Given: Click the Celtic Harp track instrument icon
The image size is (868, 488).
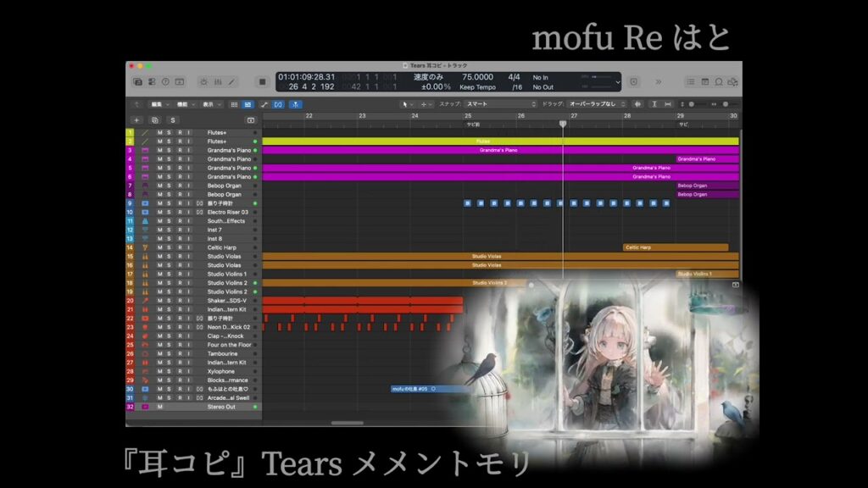Looking at the screenshot, I should pos(145,247).
